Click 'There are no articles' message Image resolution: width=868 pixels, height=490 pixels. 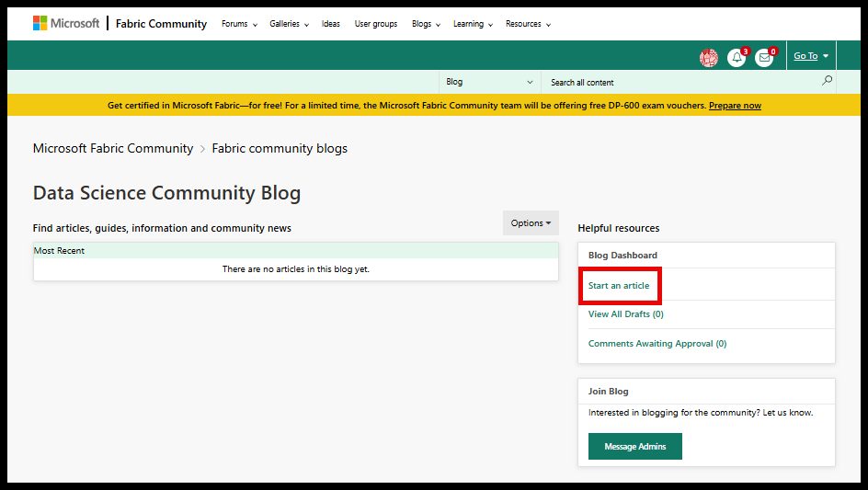[295, 269]
